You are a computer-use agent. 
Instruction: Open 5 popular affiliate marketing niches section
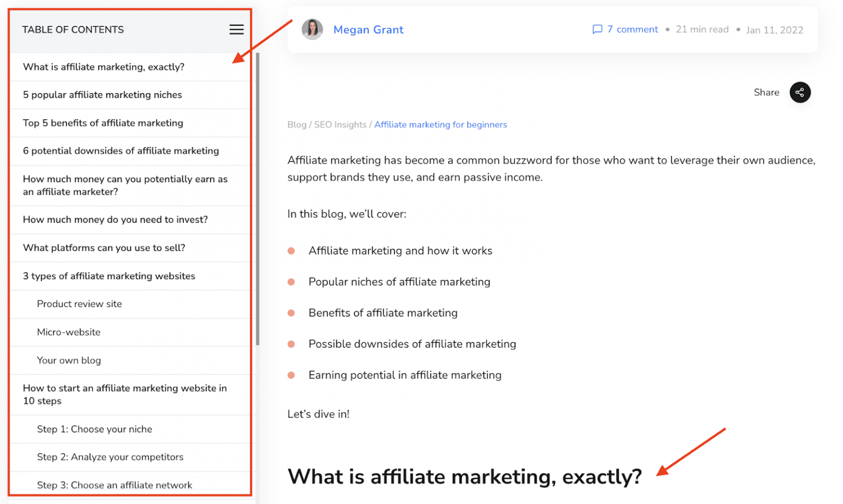pyautogui.click(x=102, y=94)
